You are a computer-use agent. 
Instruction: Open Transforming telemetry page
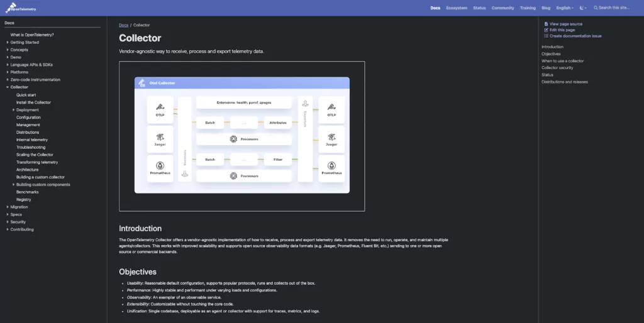point(37,162)
